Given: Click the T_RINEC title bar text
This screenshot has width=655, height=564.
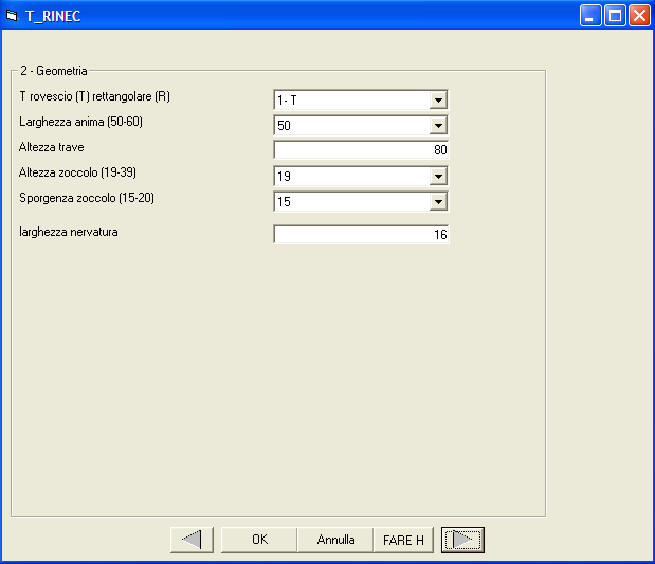Looking at the screenshot, I should (x=53, y=16).
